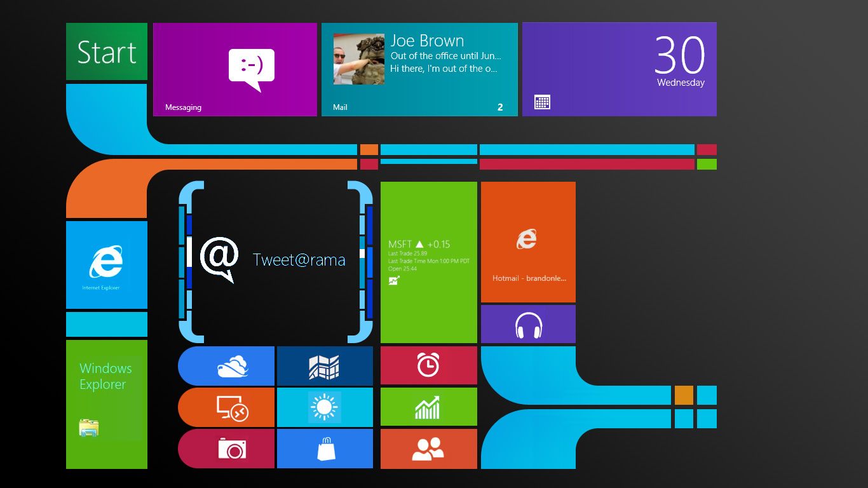
Task: Open the Store shopping bag tile
Action: click(325, 449)
